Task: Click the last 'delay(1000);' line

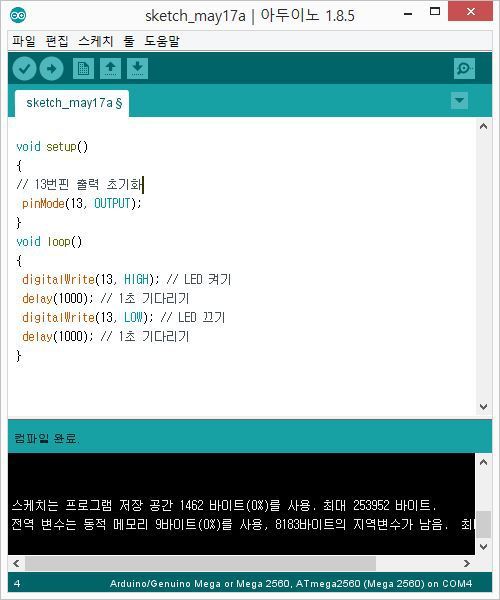Action: pyautogui.click(x=106, y=336)
